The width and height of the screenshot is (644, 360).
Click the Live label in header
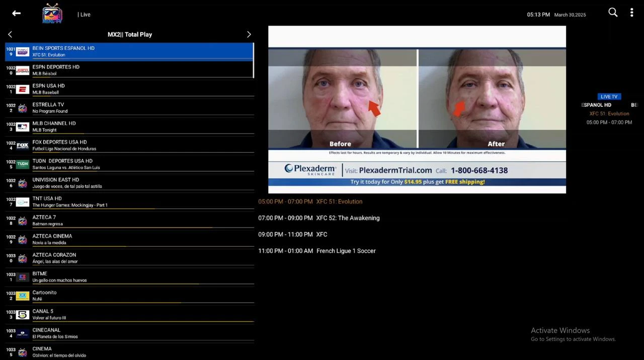click(x=84, y=15)
